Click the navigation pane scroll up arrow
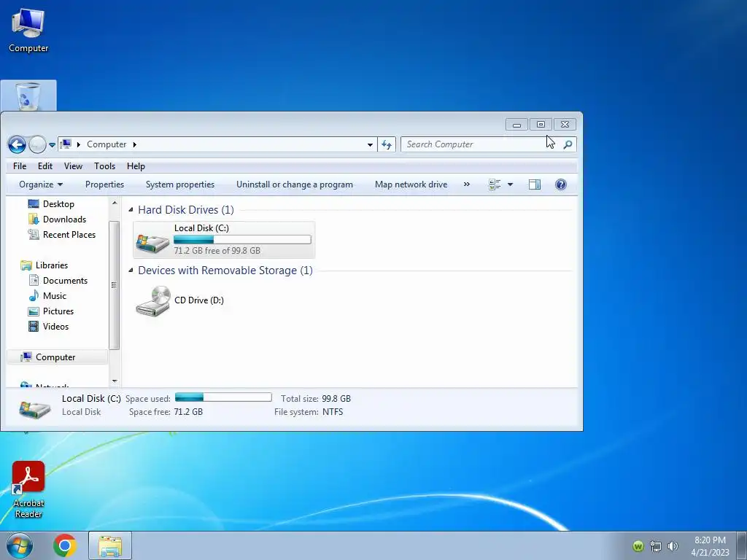 [115, 203]
